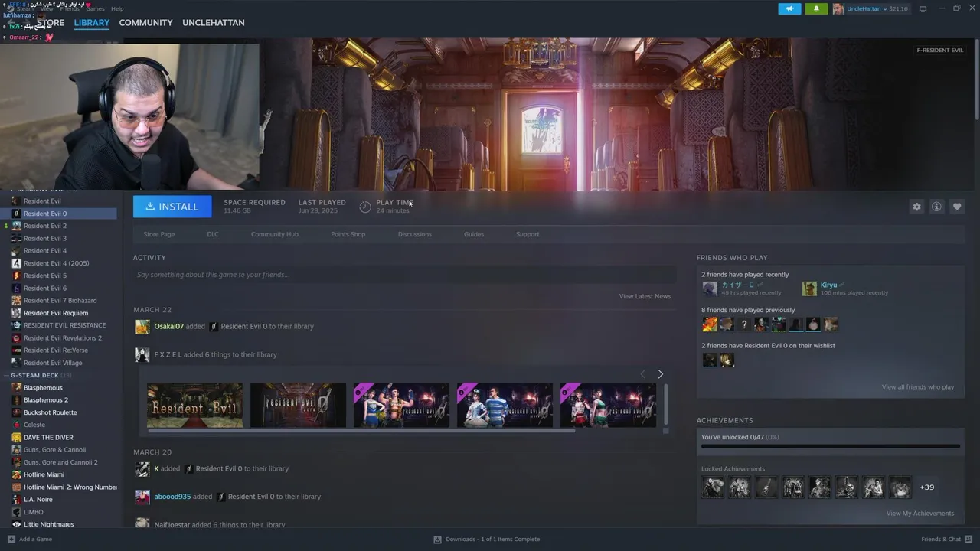This screenshot has height=551, width=980.
Task: Click the Play Time clock icon
Action: tap(365, 207)
